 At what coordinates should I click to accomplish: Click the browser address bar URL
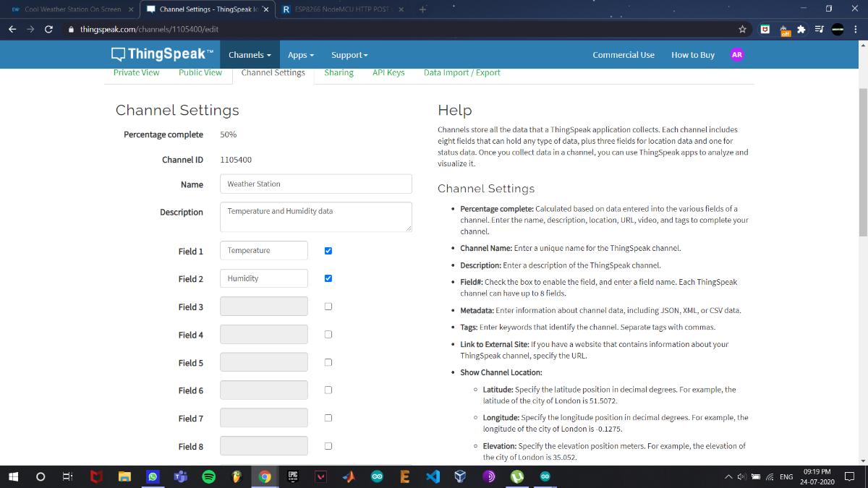point(149,30)
